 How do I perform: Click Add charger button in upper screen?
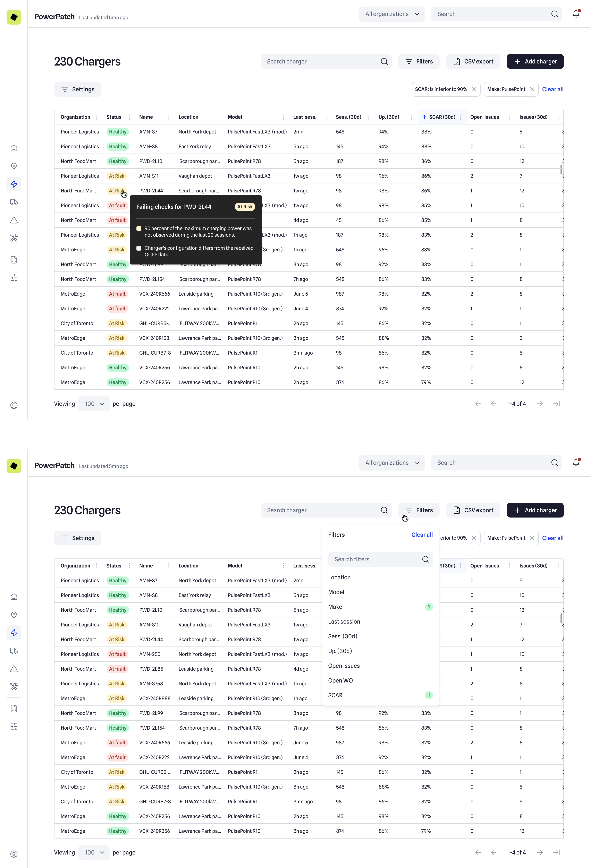[535, 61]
